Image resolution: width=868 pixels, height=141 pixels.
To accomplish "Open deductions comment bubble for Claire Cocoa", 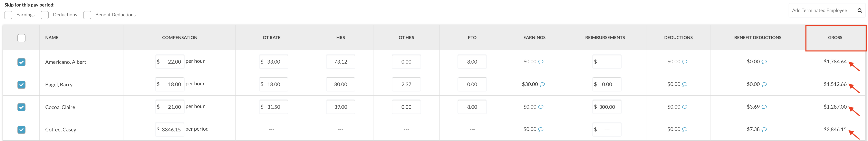I will click(x=685, y=107).
